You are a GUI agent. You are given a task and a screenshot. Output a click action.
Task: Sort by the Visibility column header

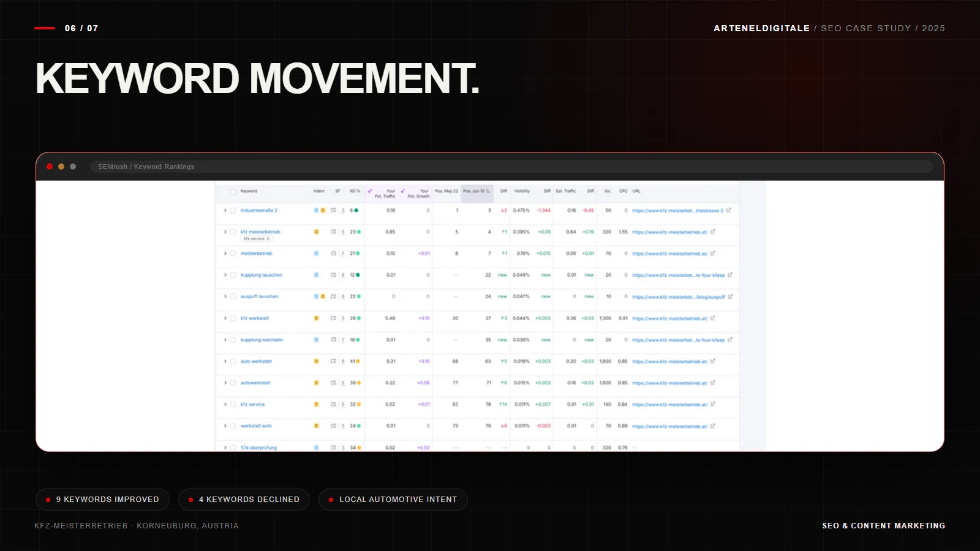tap(522, 191)
